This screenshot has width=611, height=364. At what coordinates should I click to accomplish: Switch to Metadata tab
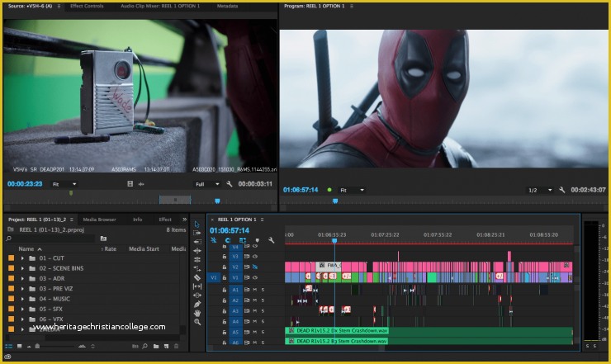227,6
